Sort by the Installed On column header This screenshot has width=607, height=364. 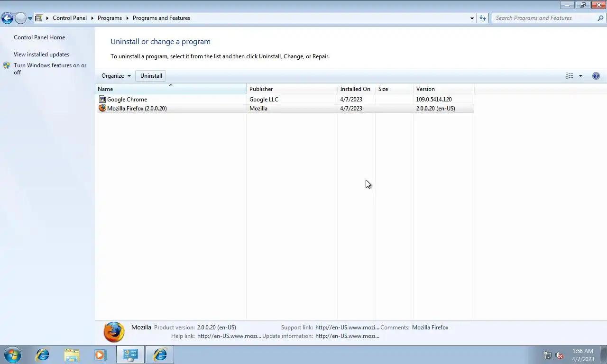click(356, 89)
